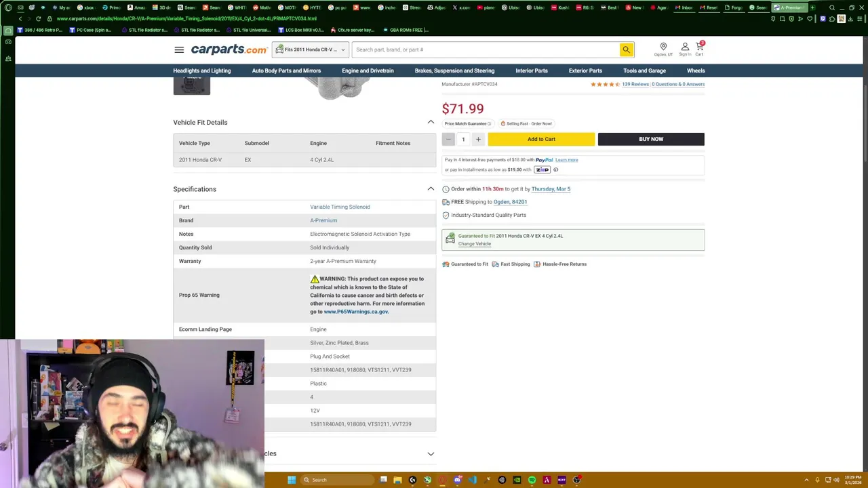This screenshot has width=868, height=488.
Task: Click the Zip payment info icon
Action: 555,169
